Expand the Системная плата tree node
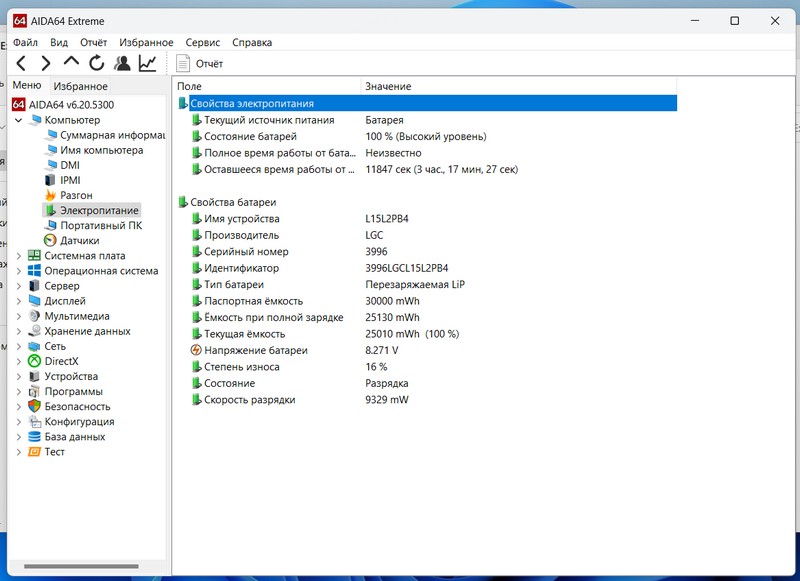This screenshot has height=581, width=800. 19,255
